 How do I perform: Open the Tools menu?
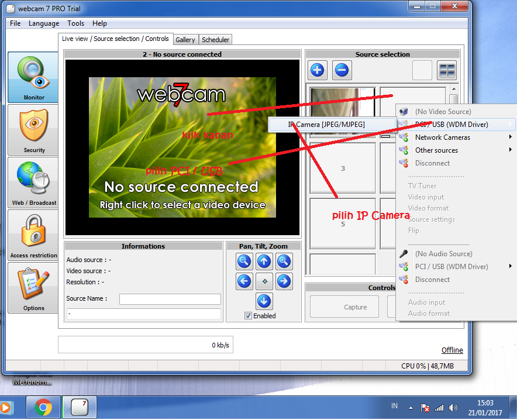76,23
